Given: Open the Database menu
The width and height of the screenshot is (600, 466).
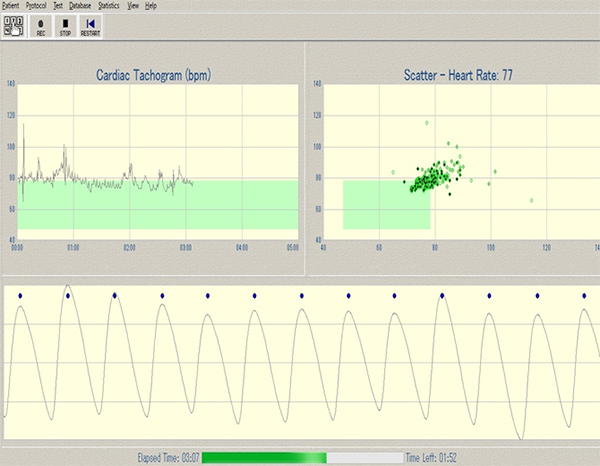Looking at the screenshot, I should [82, 5].
